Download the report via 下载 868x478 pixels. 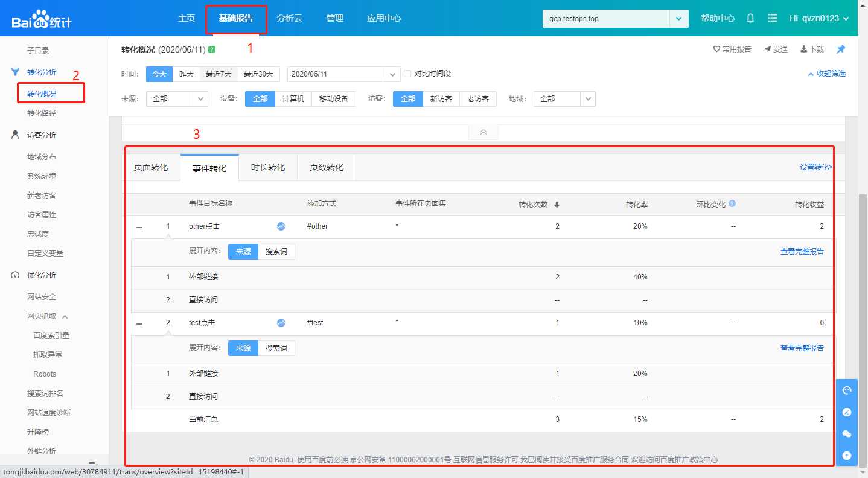tap(812, 49)
